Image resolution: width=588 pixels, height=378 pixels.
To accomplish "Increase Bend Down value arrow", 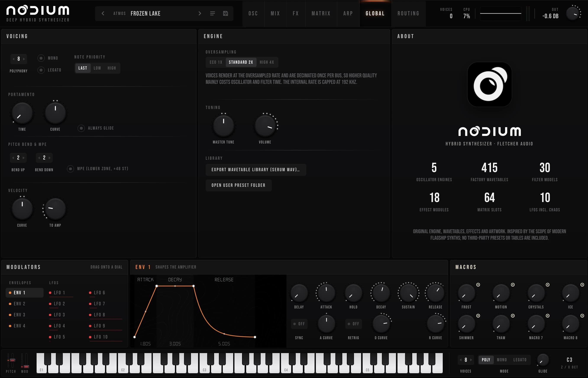I will 50,158.
